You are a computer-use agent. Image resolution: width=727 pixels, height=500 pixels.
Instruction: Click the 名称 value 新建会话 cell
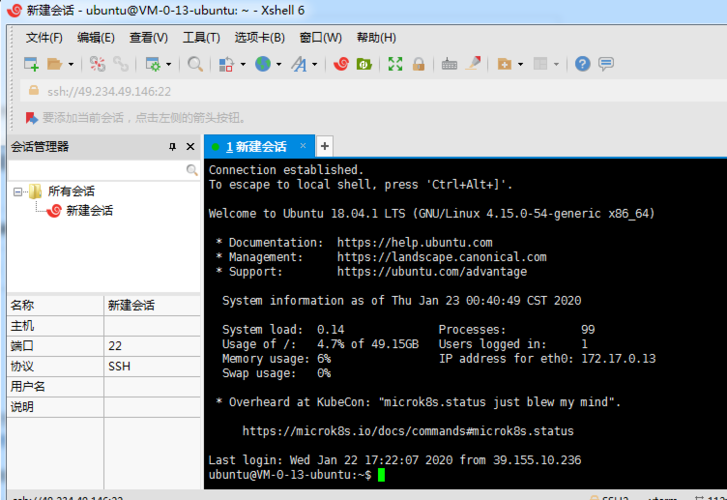(x=152, y=306)
